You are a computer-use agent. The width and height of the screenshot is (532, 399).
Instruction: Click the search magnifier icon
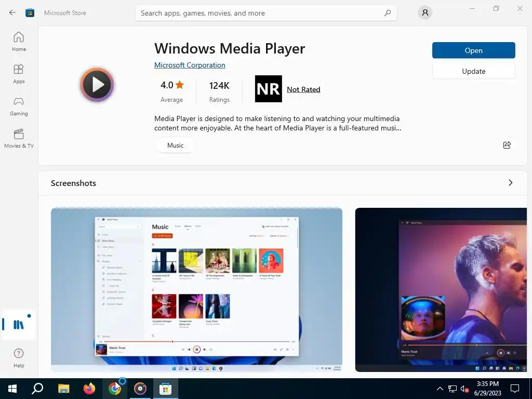(388, 13)
